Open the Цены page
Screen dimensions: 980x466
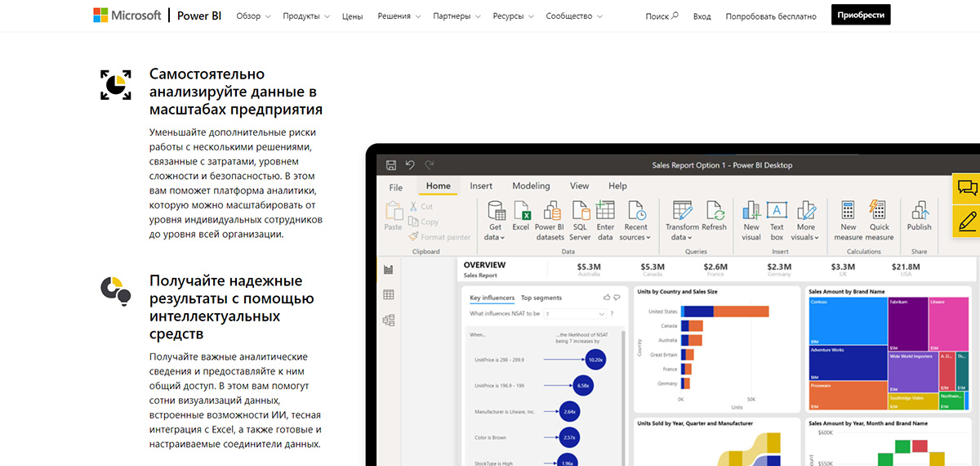point(353,16)
